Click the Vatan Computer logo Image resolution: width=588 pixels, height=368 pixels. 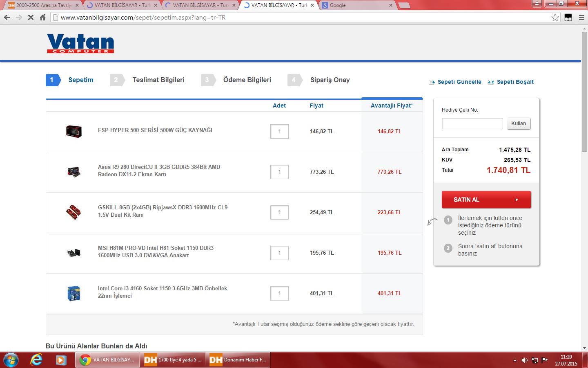click(80, 43)
